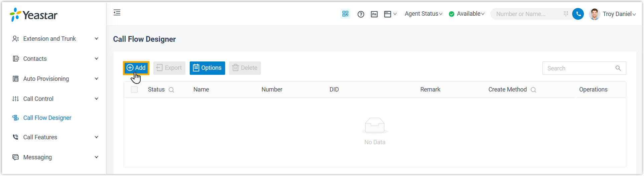Viewport: 644px width, 176px height.
Task: Click the magnifier in Search box
Action: pyautogui.click(x=618, y=68)
